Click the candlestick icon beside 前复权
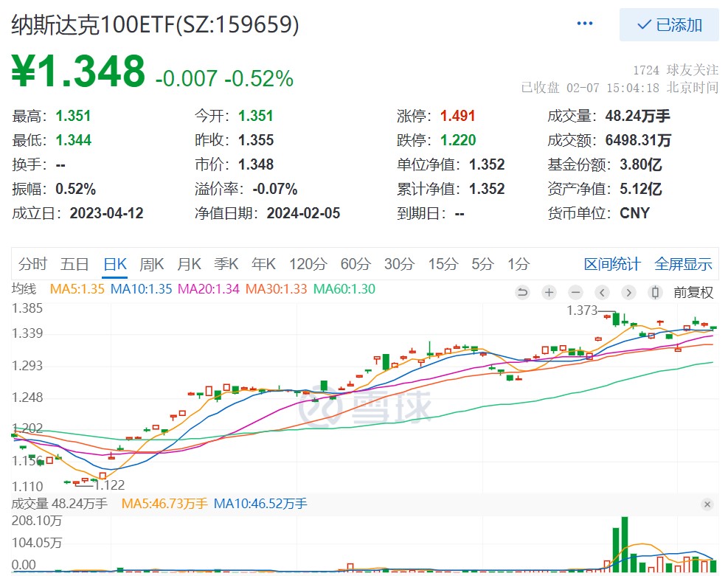The height and width of the screenshot is (576, 728). (654, 293)
